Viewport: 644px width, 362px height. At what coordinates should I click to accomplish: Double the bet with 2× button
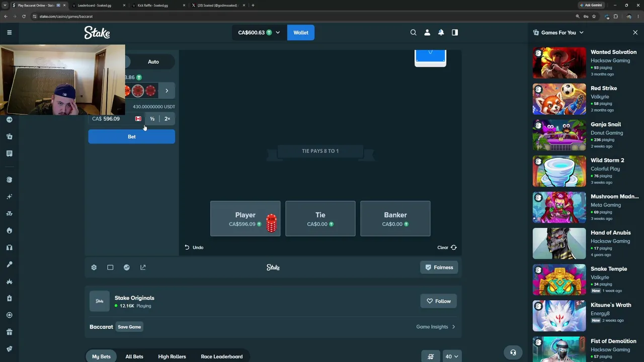coord(167,119)
